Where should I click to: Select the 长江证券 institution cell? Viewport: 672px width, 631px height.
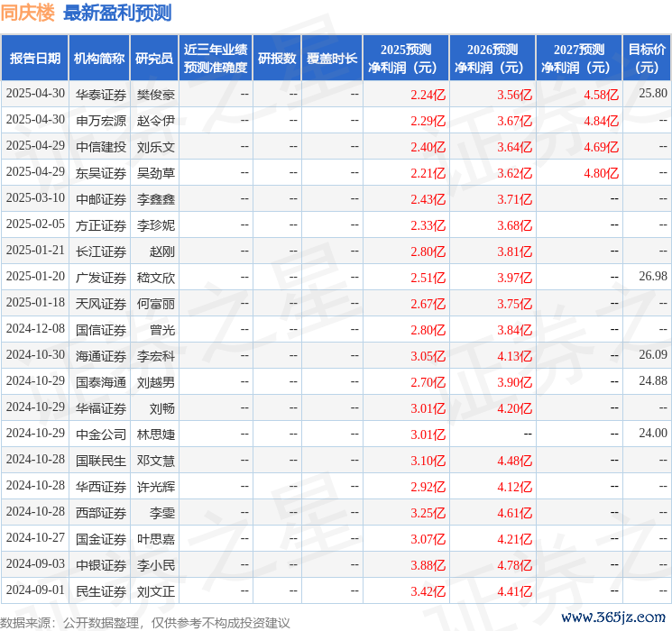(x=101, y=251)
